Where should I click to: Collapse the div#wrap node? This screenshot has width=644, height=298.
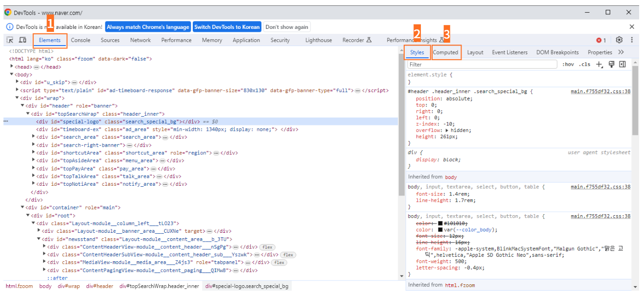(17, 98)
